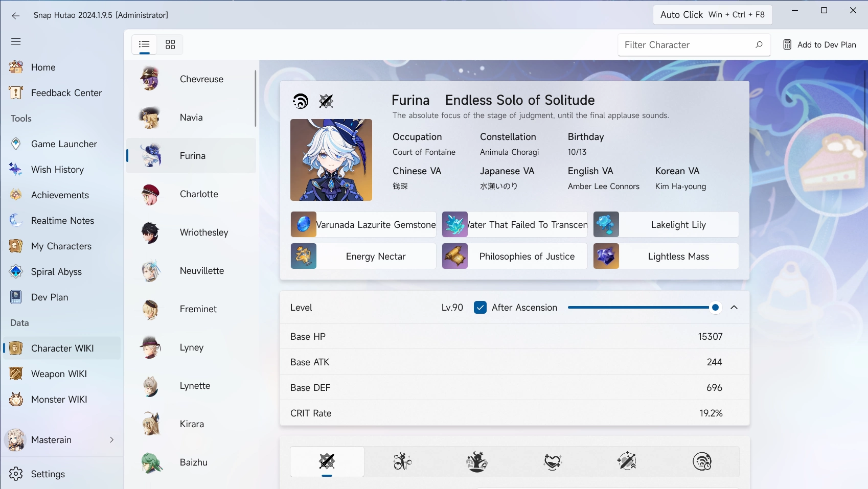Click the character list scrollbar
The width and height of the screenshot is (868, 489).
[x=255, y=99]
